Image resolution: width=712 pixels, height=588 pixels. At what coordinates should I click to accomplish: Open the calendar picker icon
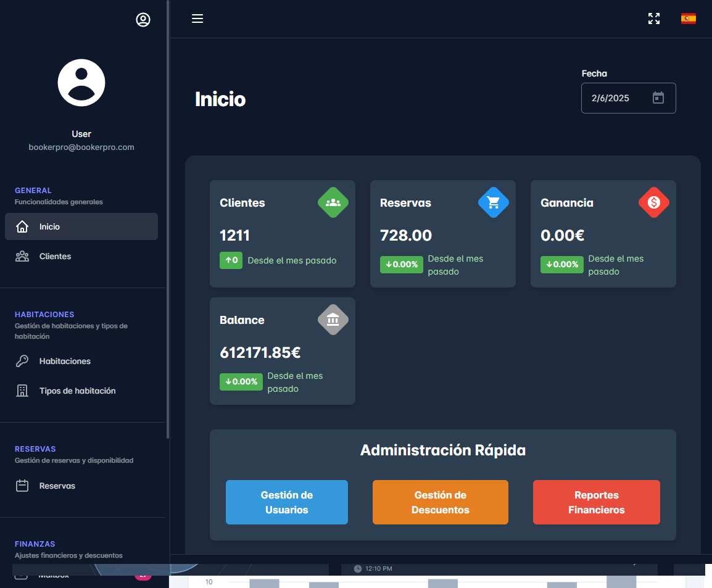click(x=658, y=98)
